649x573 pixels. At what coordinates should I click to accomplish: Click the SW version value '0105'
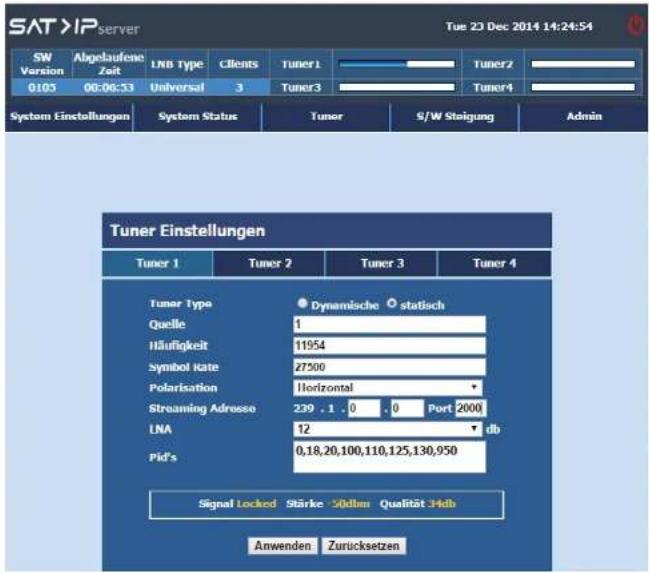pyautogui.click(x=42, y=87)
